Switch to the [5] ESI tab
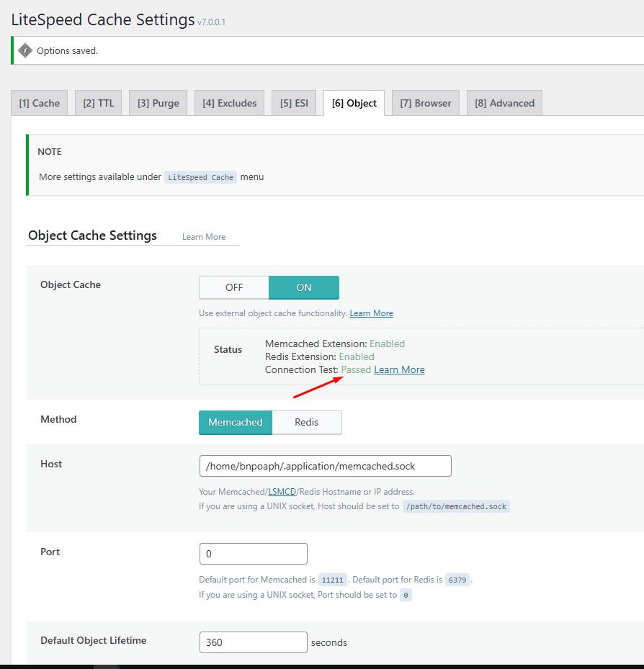This screenshot has height=669, width=644. click(x=294, y=103)
